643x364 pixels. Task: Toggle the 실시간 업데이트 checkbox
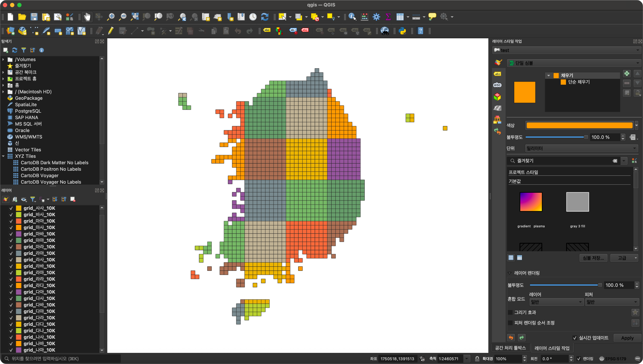(575, 338)
